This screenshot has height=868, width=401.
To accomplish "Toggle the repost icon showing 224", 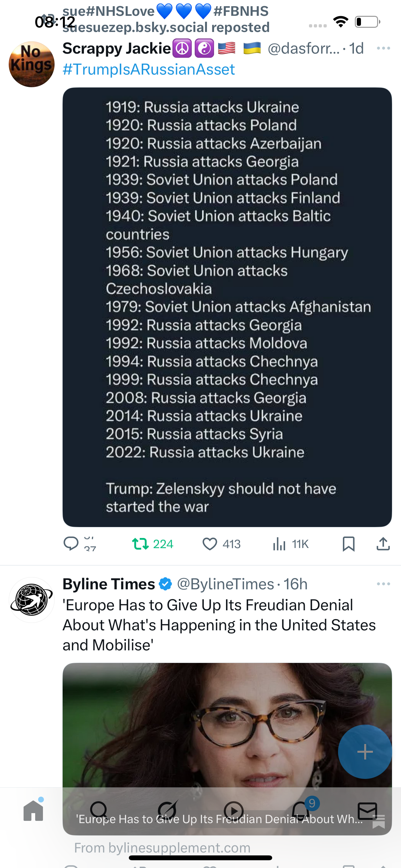I will [x=140, y=543].
